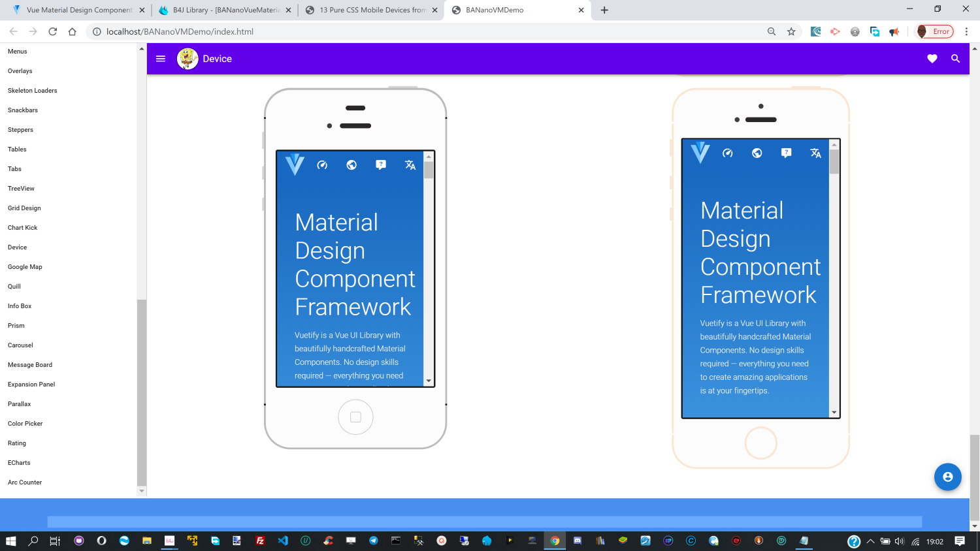Choose Prism in the sidebar

(16, 326)
